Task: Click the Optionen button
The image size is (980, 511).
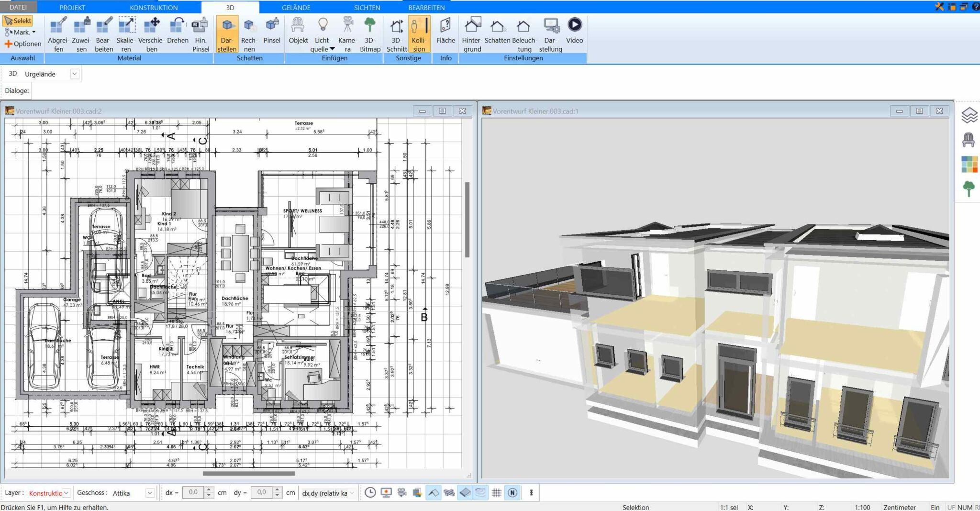Action: [x=23, y=44]
